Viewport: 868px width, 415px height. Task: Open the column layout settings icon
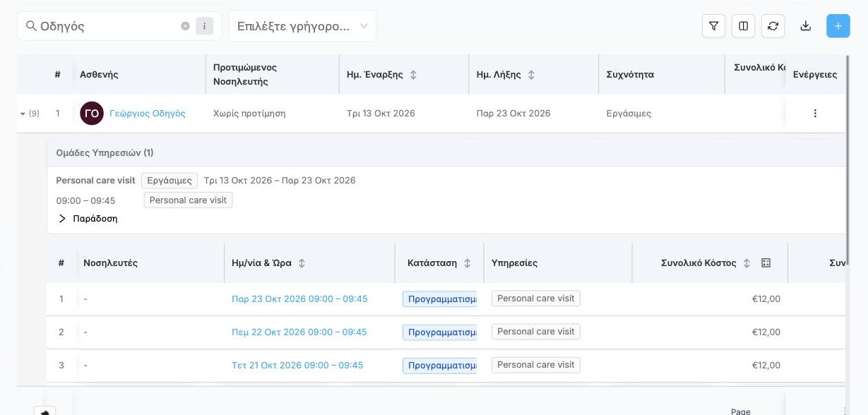click(x=743, y=26)
